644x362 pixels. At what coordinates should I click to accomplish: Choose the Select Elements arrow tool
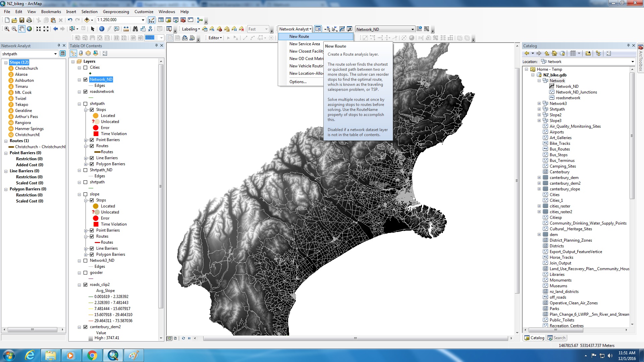click(93, 29)
